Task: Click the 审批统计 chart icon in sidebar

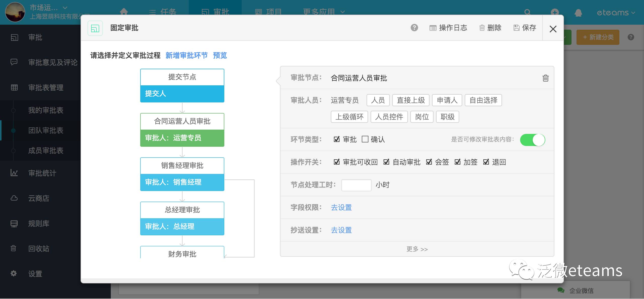Action: (x=14, y=173)
